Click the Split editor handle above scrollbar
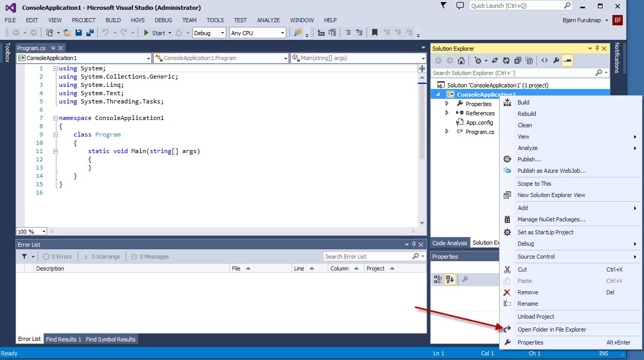 [422, 68]
